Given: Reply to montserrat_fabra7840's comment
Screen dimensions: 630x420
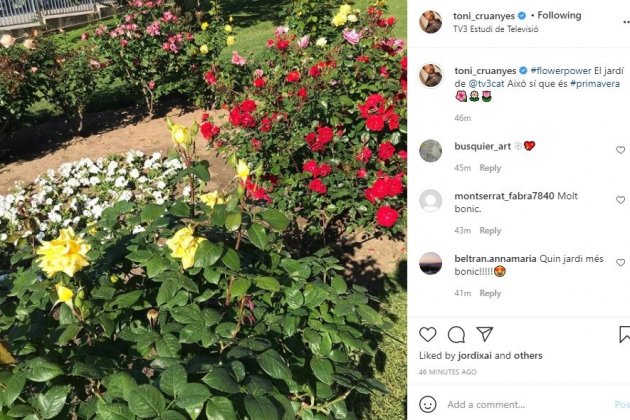Looking at the screenshot, I should tap(490, 230).
